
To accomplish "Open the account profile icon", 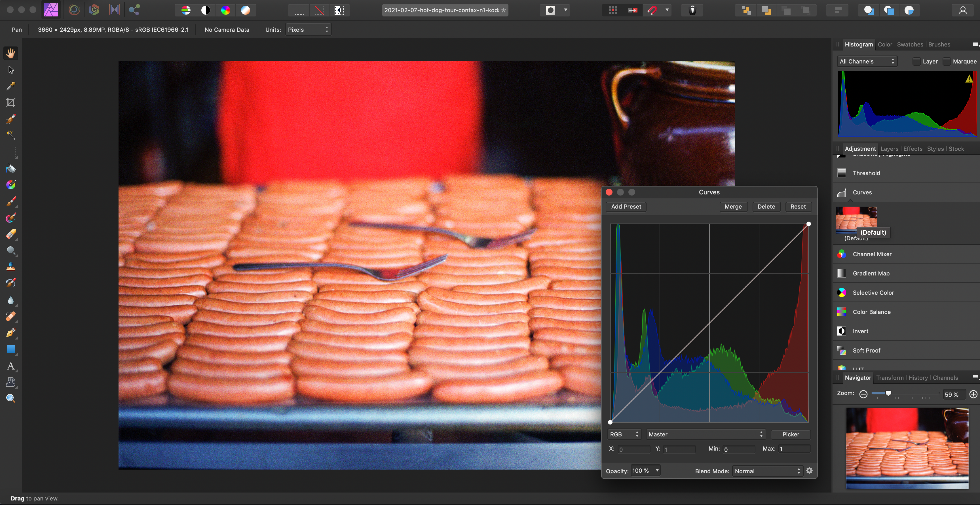I will pos(963,10).
